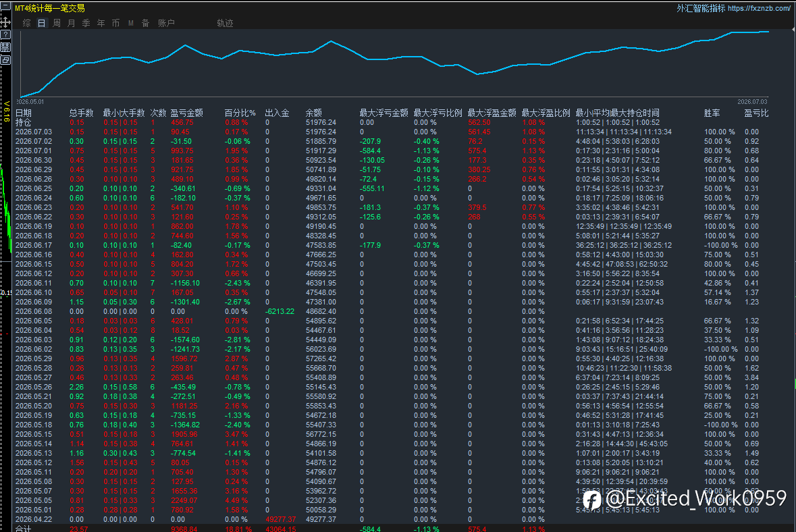
Task: Open the 季 quarterly statistics tab
Action: pos(86,24)
